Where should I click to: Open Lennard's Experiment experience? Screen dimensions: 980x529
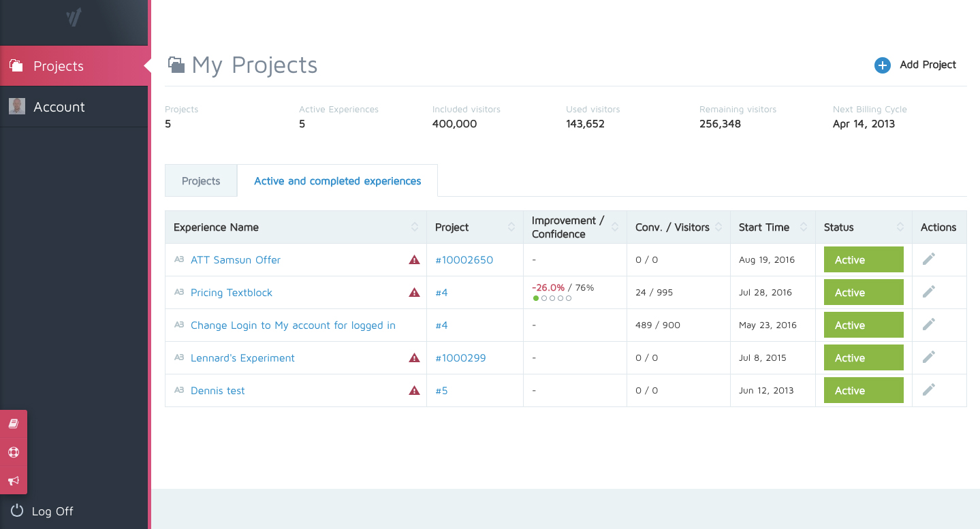click(242, 358)
